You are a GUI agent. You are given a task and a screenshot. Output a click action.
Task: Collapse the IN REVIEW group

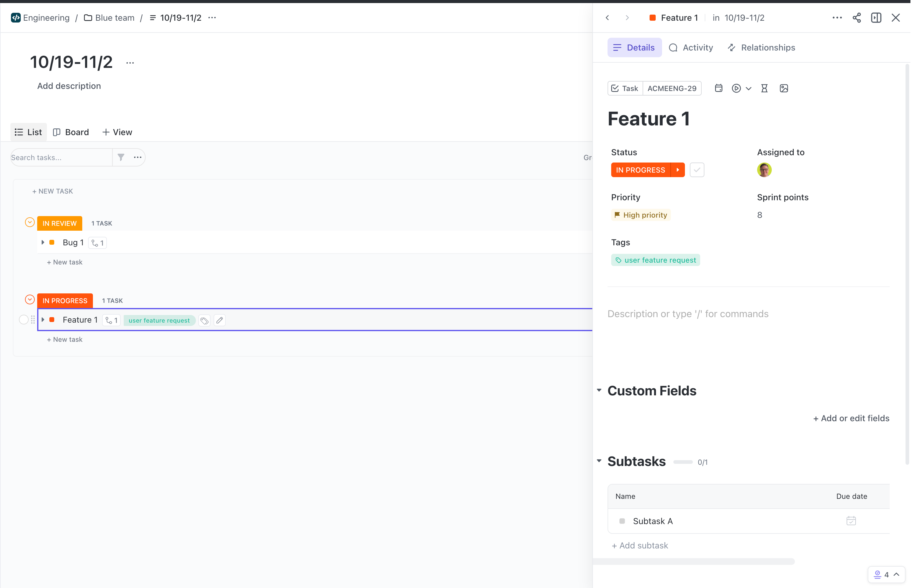click(x=30, y=222)
